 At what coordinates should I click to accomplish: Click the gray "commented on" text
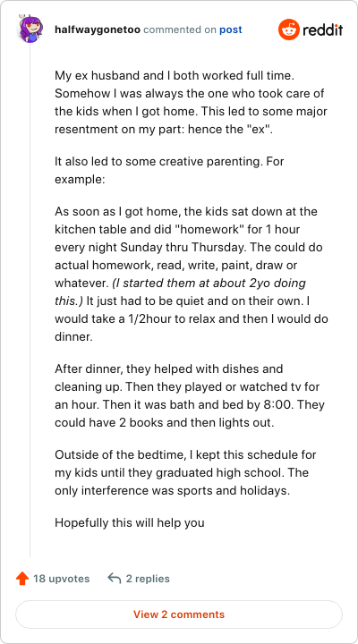pos(180,30)
